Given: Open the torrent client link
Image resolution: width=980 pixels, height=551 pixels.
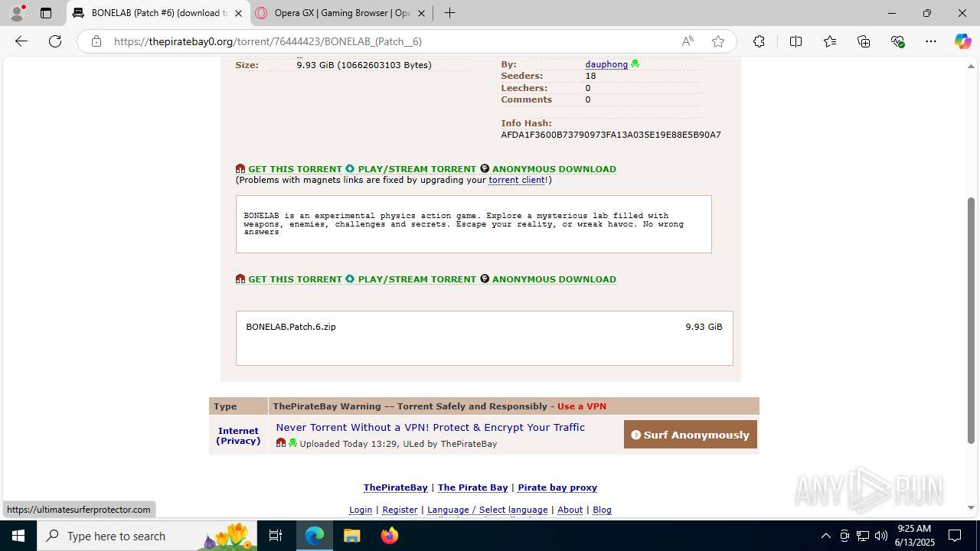Looking at the screenshot, I should pos(517,180).
